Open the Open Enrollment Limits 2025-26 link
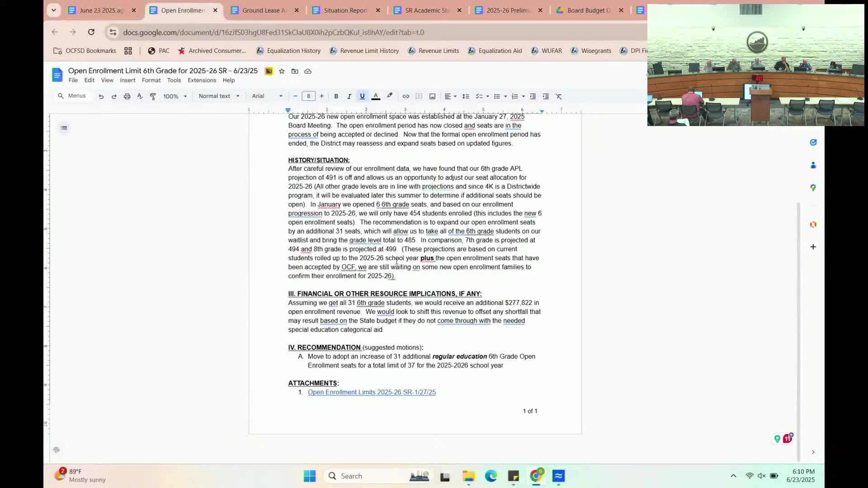Viewport: 868px width, 488px height. [x=372, y=392]
